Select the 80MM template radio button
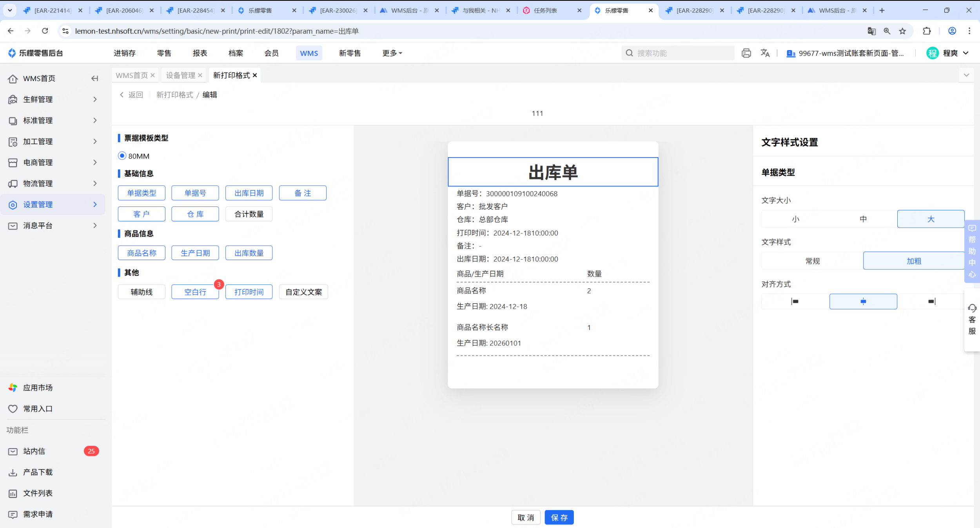The width and height of the screenshot is (980, 528). 122,156
